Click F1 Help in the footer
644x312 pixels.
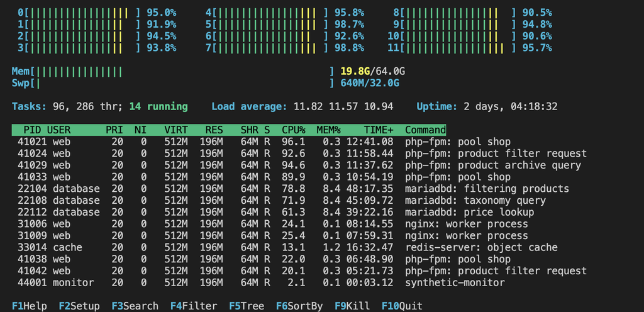(29, 306)
